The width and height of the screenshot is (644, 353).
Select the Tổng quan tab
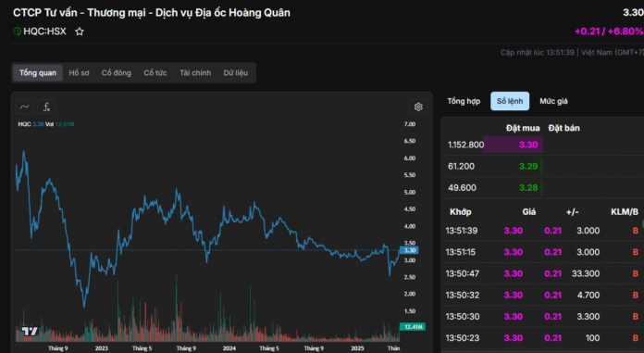tap(38, 73)
